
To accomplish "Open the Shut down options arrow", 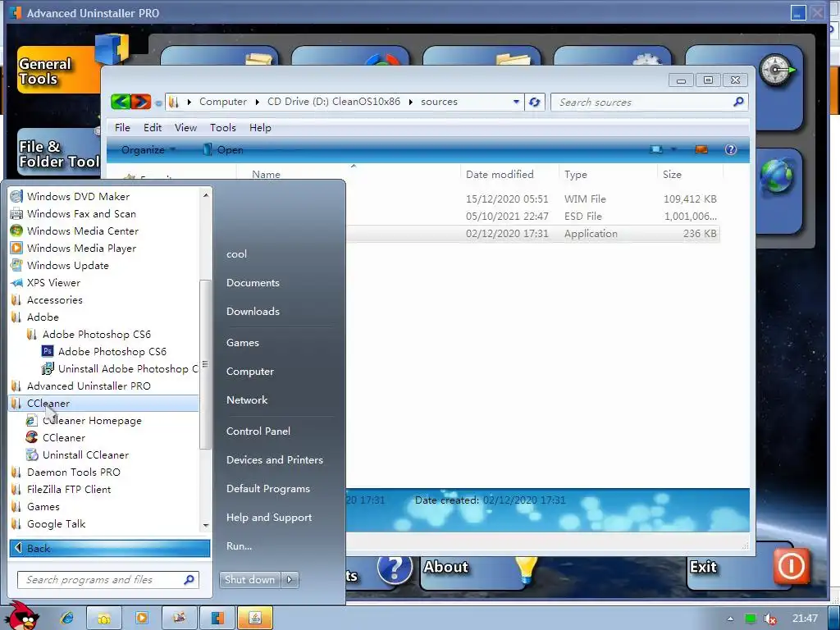I will click(290, 580).
